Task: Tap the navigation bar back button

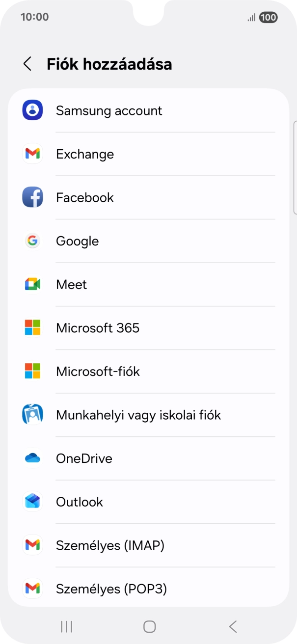Action: point(232,626)
